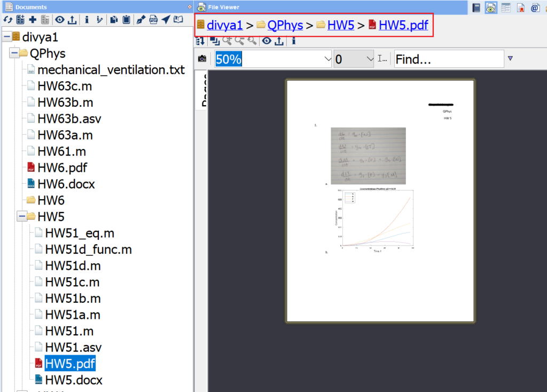This screenshot has height=392, width=547.
Task: Click the QPhys breadcrumb link
Action: 285,25
